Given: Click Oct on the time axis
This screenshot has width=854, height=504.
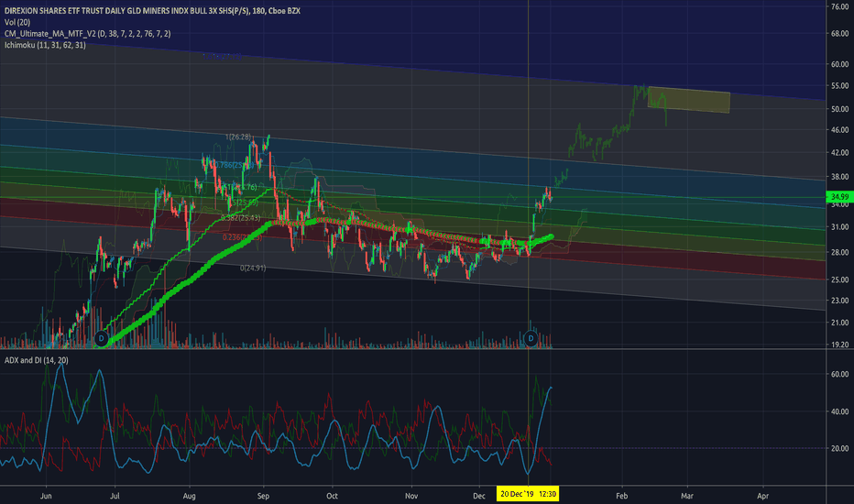Looking at the screenshot, I should click(x=332, y=496).
